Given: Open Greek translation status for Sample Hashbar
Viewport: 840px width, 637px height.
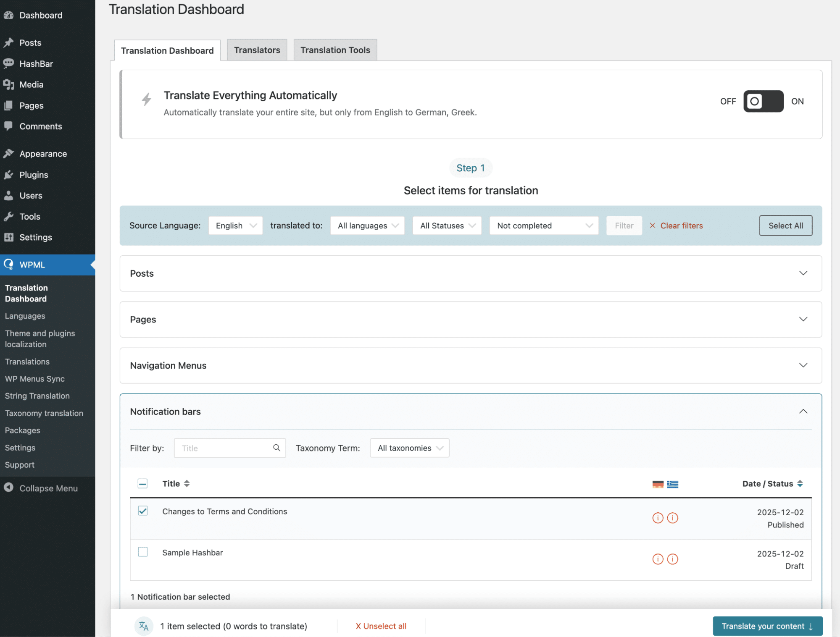Looking at the screenshot, I should (672, 559).
